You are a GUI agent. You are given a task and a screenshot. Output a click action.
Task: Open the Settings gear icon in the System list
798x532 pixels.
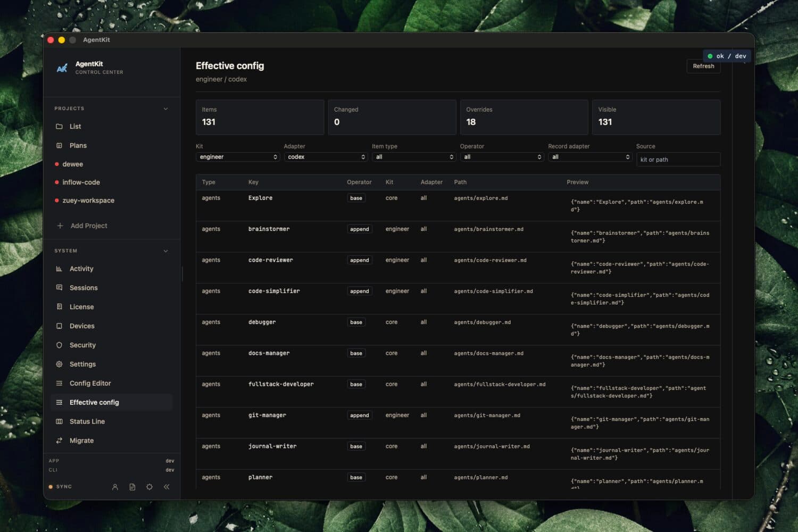point(59,364)
